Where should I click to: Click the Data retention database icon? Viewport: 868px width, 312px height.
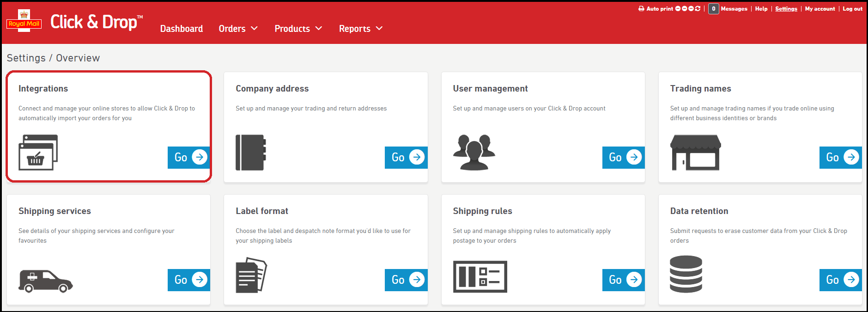tap(686, 274)
